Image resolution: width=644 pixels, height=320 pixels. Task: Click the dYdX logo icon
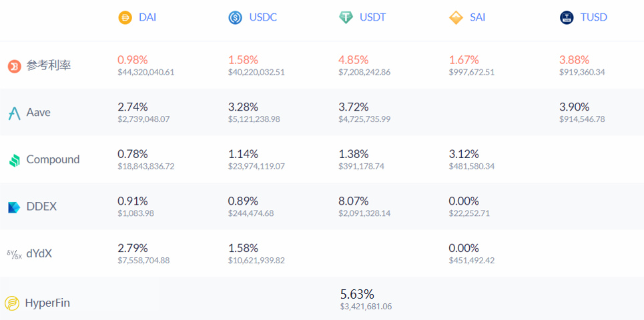click(x=15, y=255)
